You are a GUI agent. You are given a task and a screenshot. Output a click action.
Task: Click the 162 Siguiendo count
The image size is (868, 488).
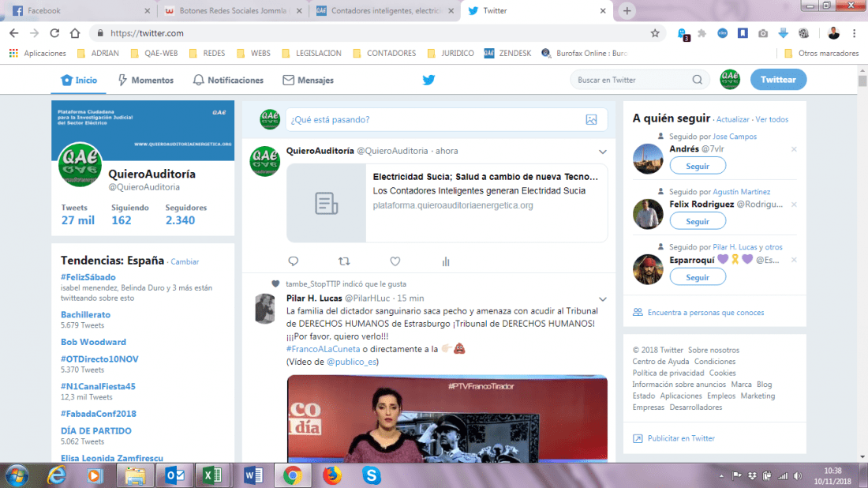tap(122, 220)
